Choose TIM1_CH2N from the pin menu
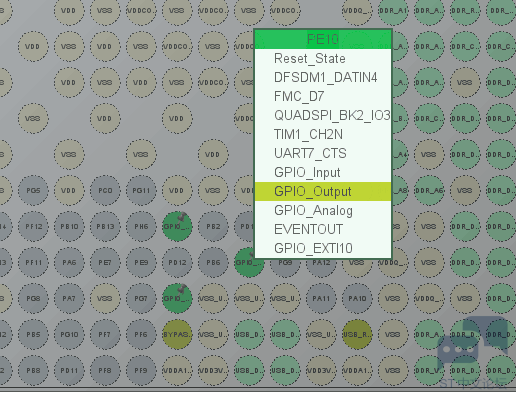Image resolution: width=516 pixels, height=399 pixels. [x=323, y=134]
